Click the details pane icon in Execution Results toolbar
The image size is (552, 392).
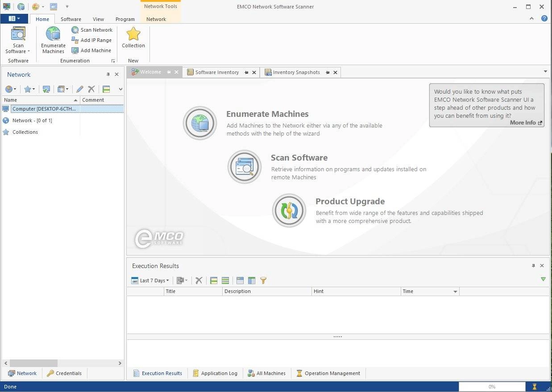pyautogui.click(x=240, y=281)
